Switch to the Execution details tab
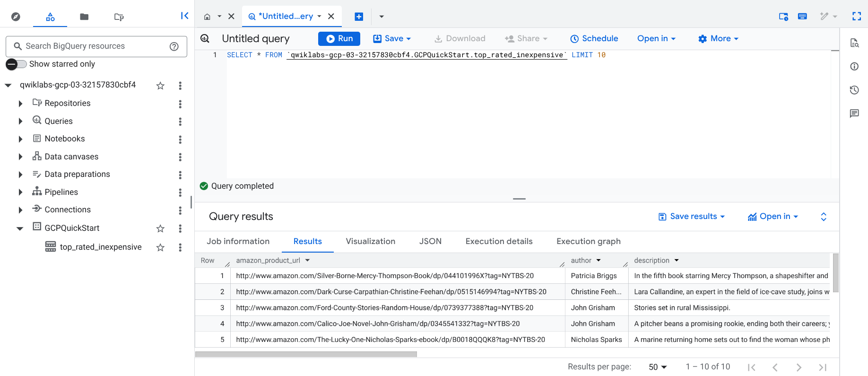The width and height of the screenshot is (868, 376). [499, 241]
